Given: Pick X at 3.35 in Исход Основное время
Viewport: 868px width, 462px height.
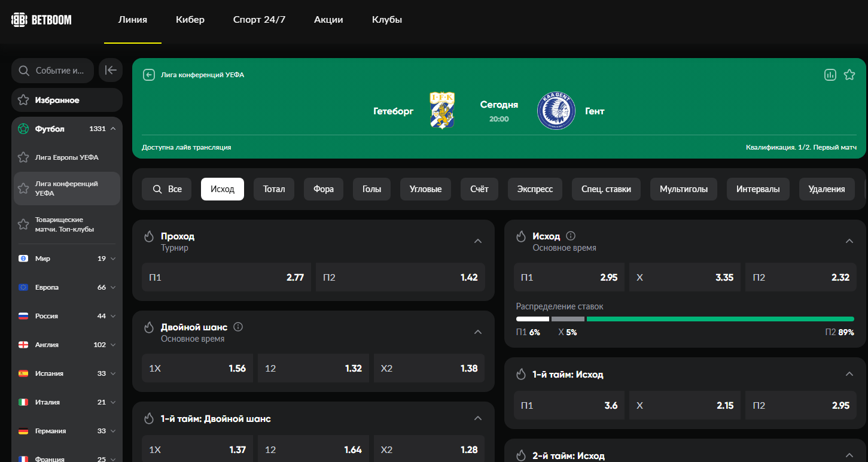Looking at the screenshot, I should pyautogui.click(x=684, y=277).
